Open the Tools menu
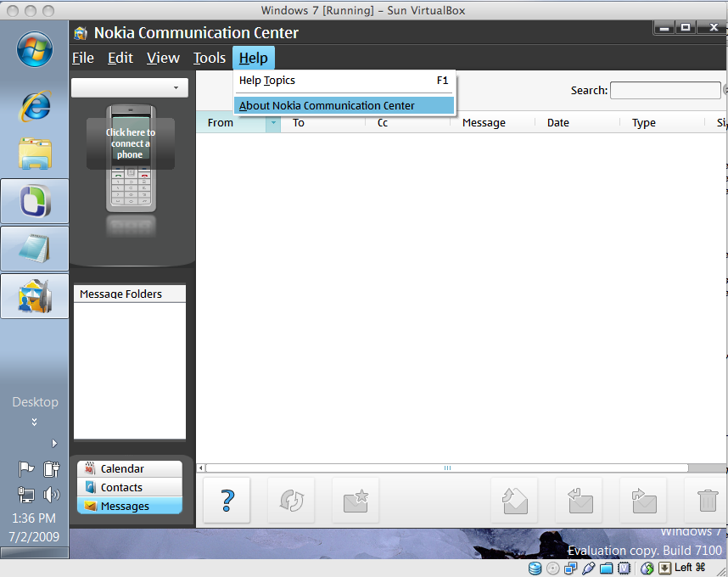The image size is (728, 577). point(210,58)
